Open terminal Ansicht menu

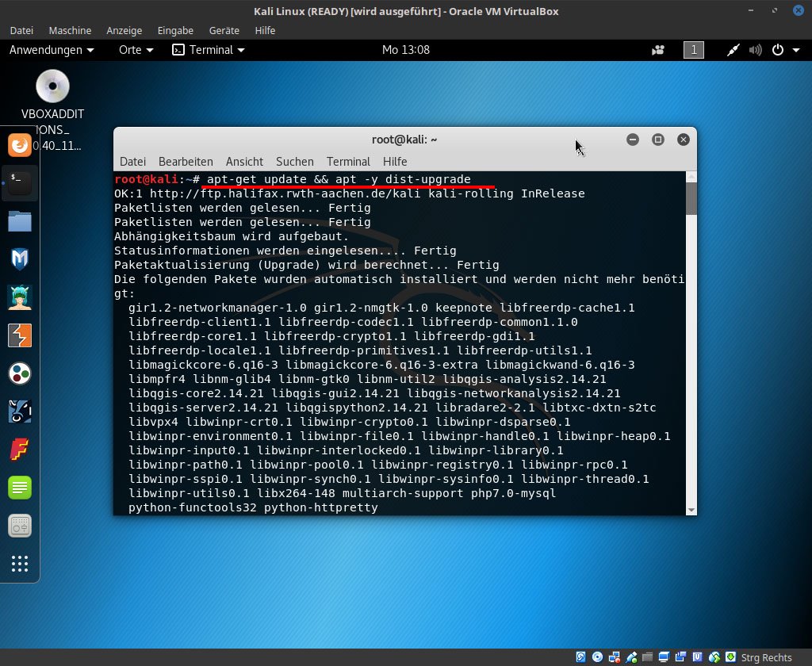[244, 162]
